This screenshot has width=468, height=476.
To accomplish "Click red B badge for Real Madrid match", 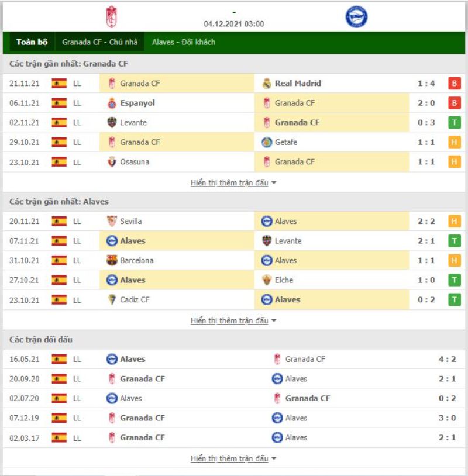I will click(455, 83).
